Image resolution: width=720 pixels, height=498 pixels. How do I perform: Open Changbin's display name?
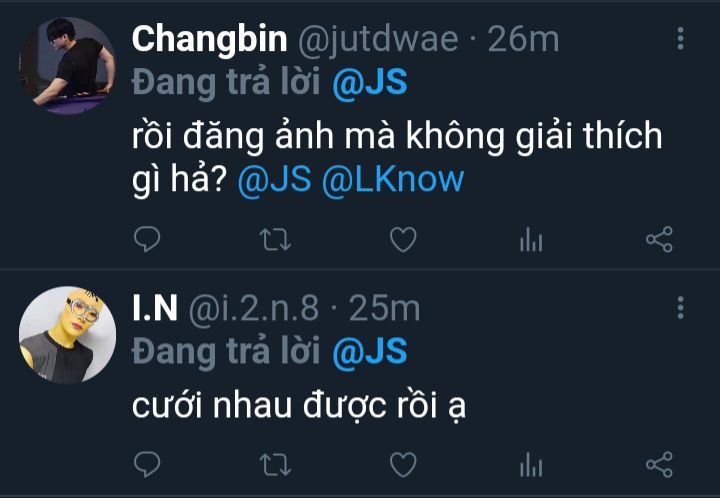[x=209, y=40]
